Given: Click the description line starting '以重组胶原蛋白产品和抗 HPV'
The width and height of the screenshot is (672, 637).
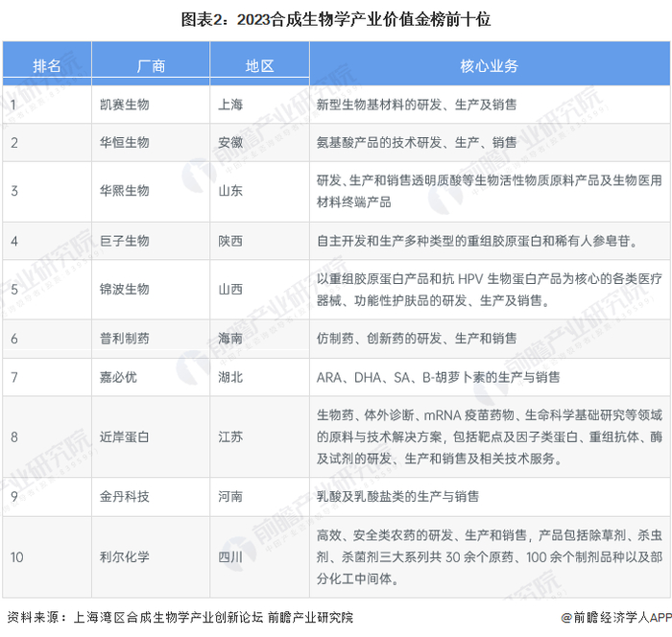Looking at the screenshot, I should (x=490, y=279).
